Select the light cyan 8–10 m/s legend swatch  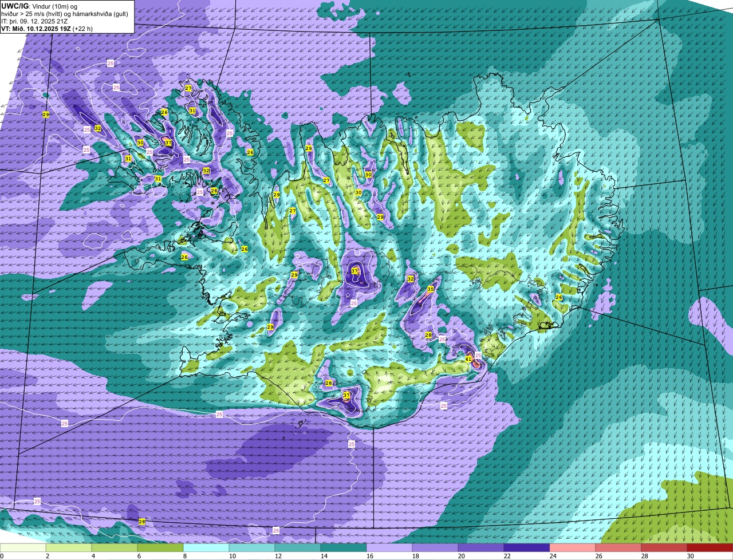click(x=207, y=548)
